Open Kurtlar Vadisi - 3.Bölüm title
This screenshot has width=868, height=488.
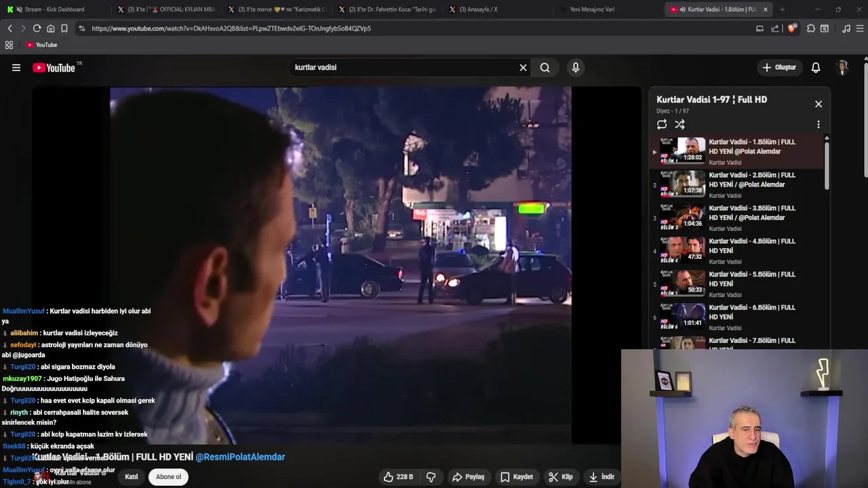[x=752, y=213]
